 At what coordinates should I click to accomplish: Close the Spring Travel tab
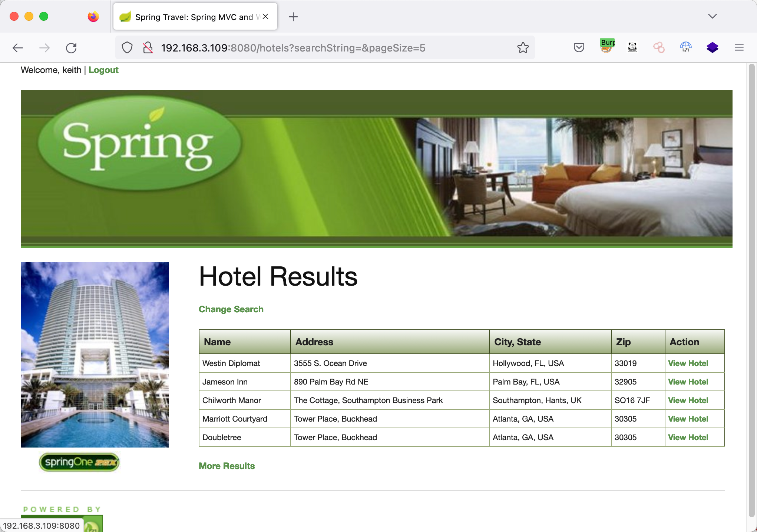point(265,17)
